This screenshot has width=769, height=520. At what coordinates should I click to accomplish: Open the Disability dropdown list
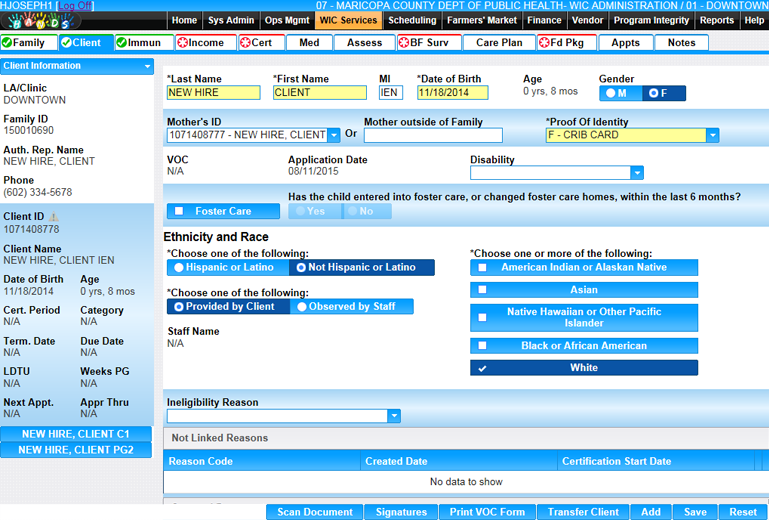636,173
